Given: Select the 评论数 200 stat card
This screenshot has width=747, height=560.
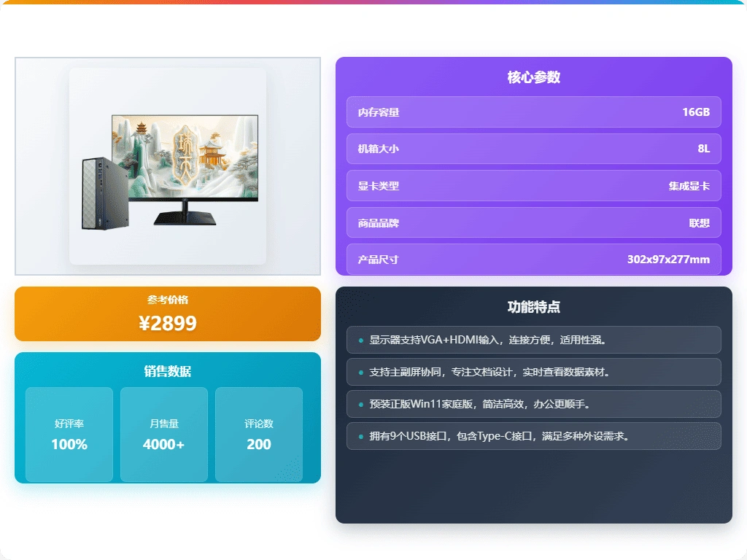Looking at the screenshot, I should point(258,434).
